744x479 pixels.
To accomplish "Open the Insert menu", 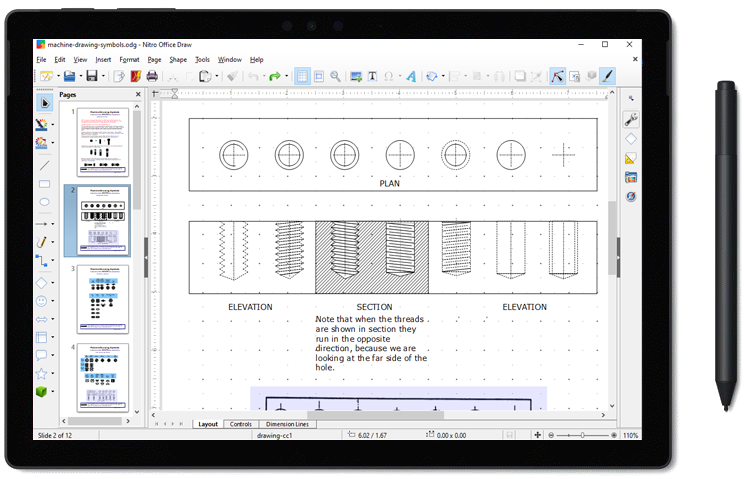I will point(103,59).
